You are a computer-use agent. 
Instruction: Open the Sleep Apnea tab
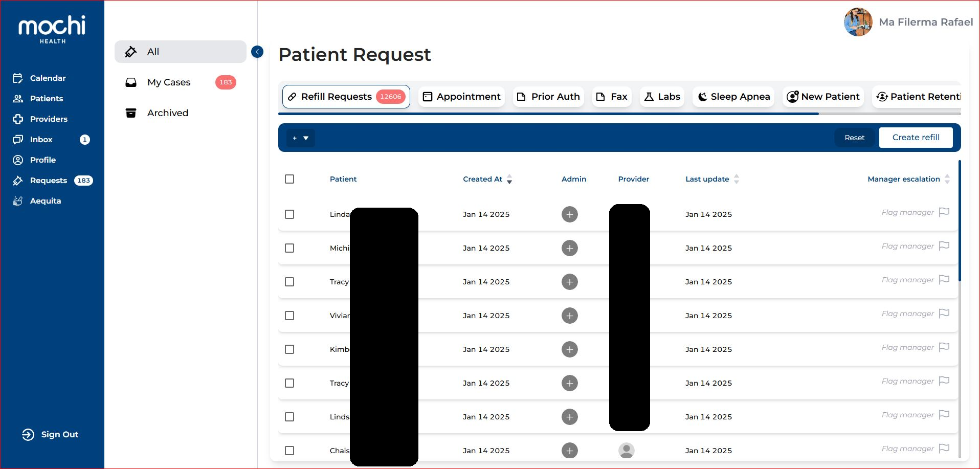click(734, 97)
